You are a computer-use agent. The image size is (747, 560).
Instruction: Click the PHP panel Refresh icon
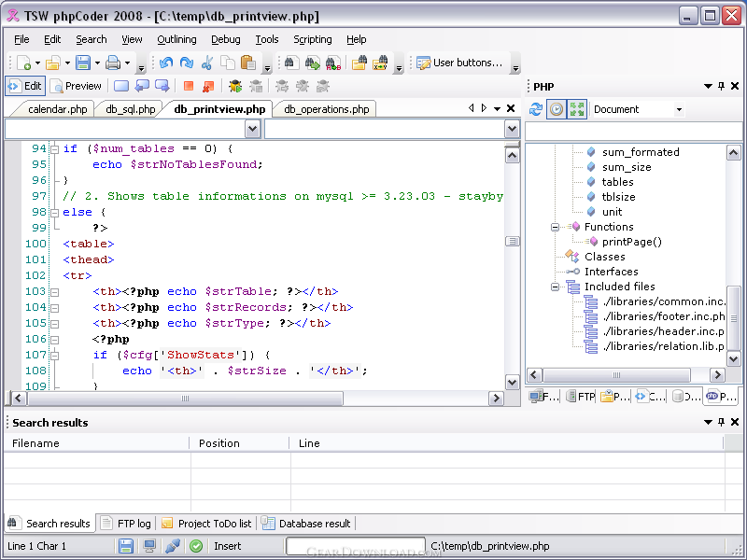[536, 109]
